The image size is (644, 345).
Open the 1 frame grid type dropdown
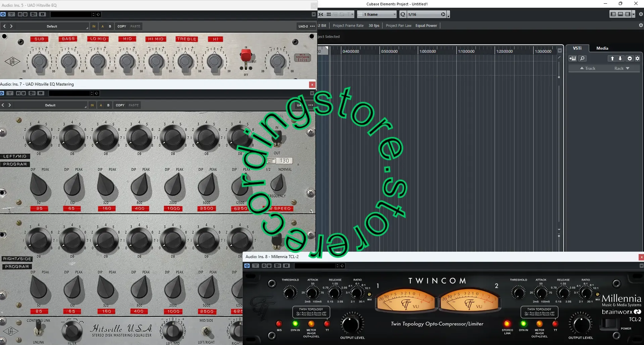pos(377,14)
